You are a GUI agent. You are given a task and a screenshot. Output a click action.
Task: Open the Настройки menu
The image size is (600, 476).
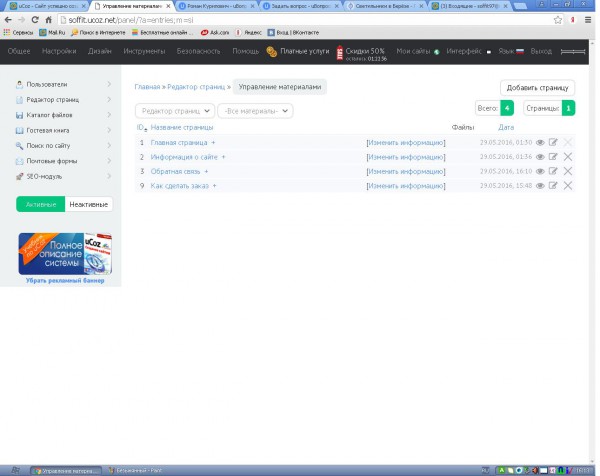click(x=59, y=51)
